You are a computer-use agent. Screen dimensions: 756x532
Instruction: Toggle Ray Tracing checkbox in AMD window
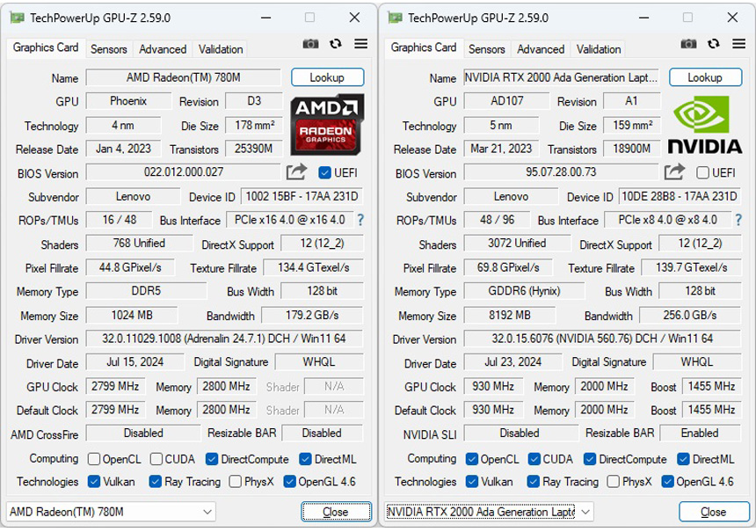[x=156, y=481]
